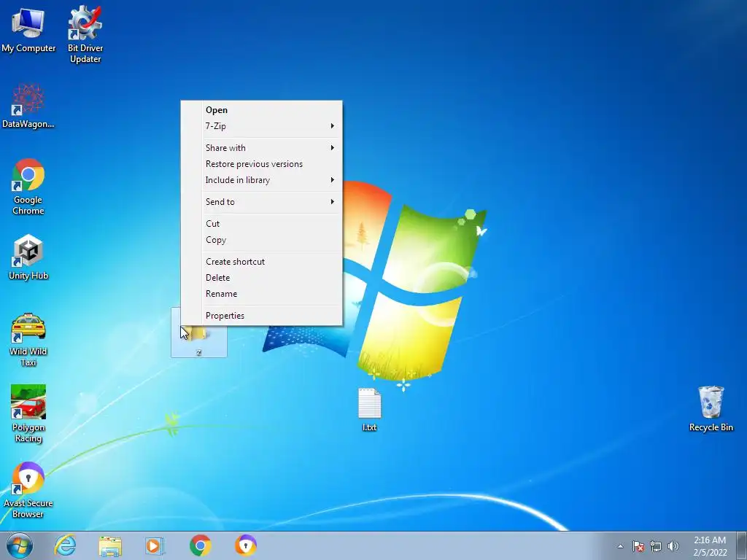Open the Action Center flag icon
This screenshot has height=560, width=747.
click(638, 546)
